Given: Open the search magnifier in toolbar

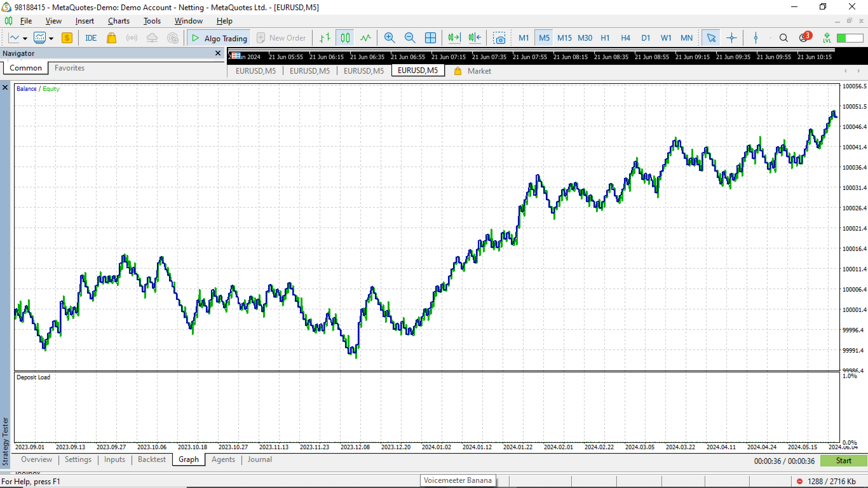Looking at the screenshot, I should pyautogui.click(x=783, y=38).
